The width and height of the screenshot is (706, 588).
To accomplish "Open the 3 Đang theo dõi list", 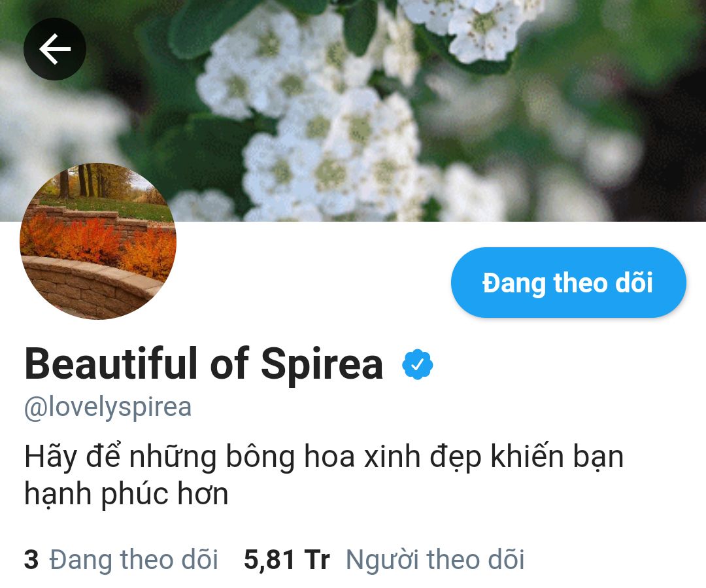I will 121,560.
